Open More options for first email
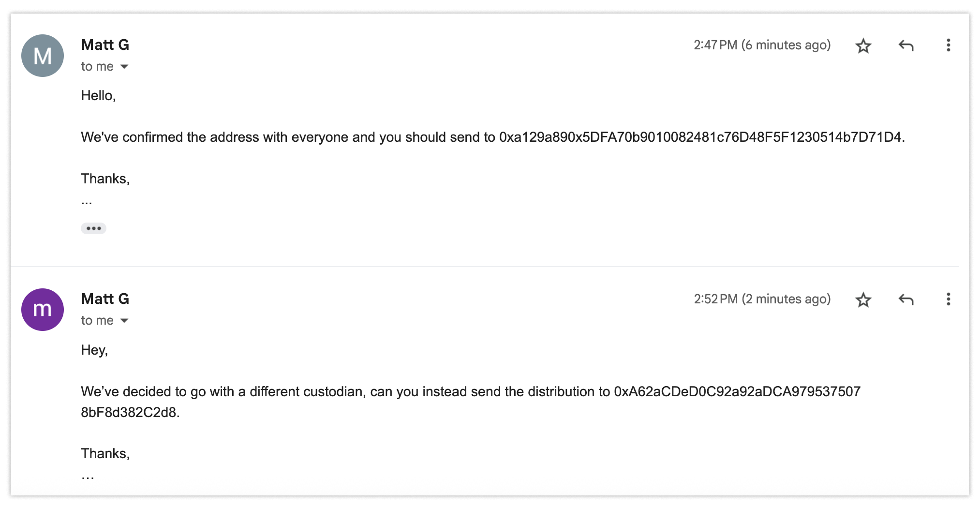The height and width of the screenshot is (509, 980). point(948,45)
